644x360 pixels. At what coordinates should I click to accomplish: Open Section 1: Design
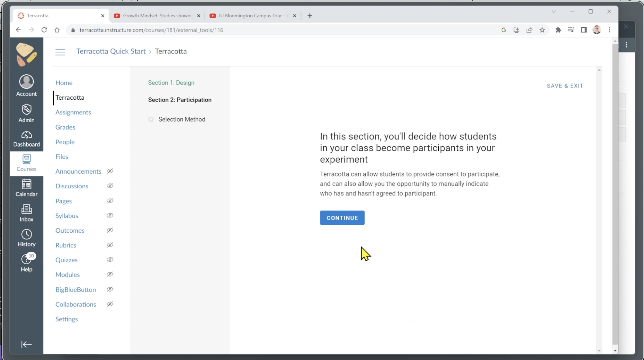tap(171, 83)
